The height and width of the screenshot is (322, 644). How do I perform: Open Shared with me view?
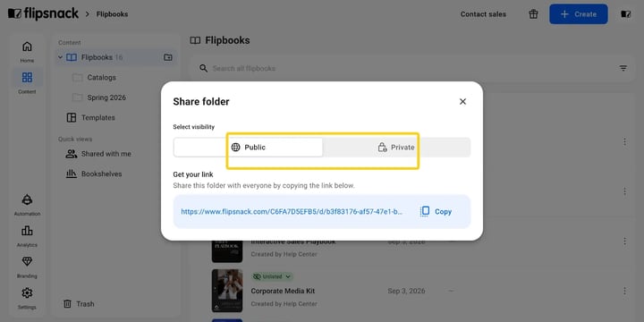point(98,154)
